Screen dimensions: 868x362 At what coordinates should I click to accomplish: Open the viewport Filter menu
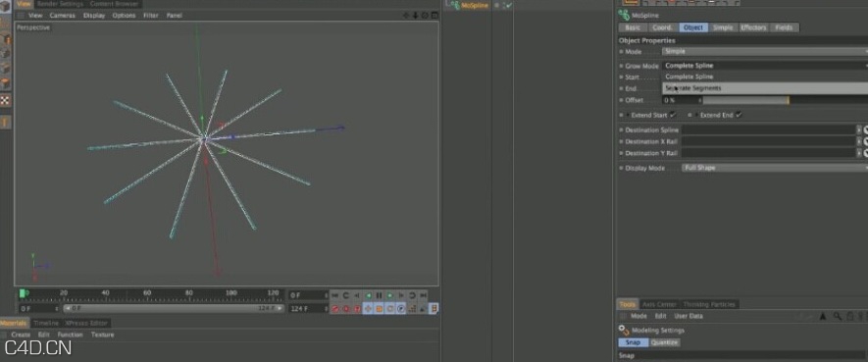tap(151, 16)
